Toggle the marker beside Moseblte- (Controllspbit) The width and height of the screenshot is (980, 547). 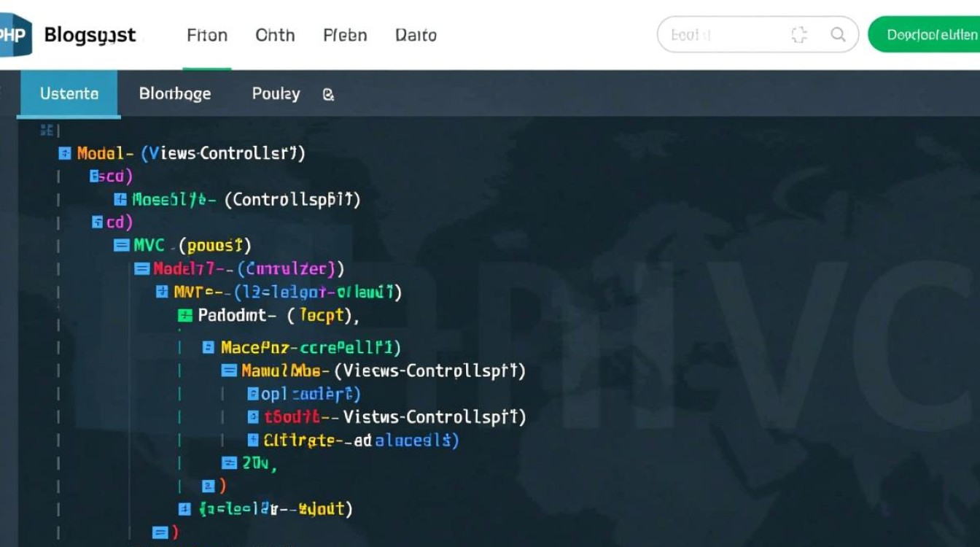(120, 199)
